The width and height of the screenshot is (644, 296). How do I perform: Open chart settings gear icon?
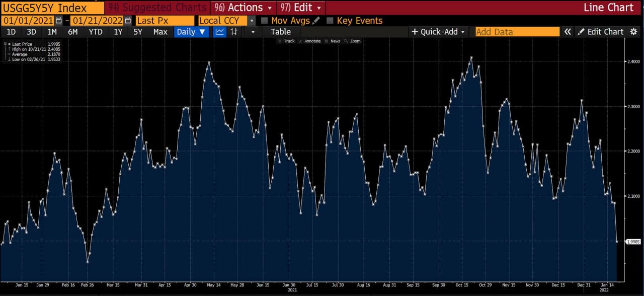point(633,32)
